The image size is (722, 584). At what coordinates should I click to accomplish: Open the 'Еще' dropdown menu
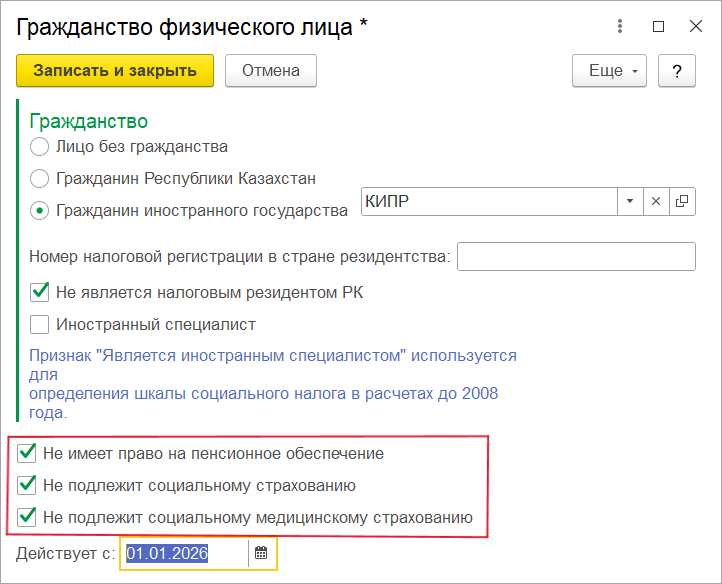(x=609, y=71)
